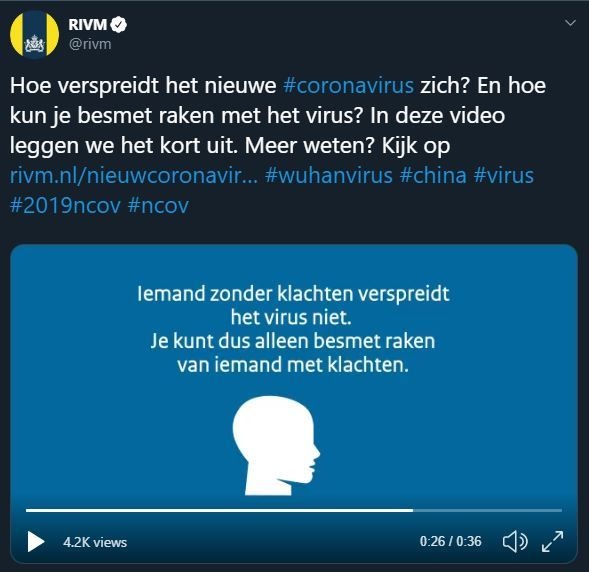This screenshot has width=589, height=572.
Task: Open the @rivm handle profile
Action: (90, 44)
